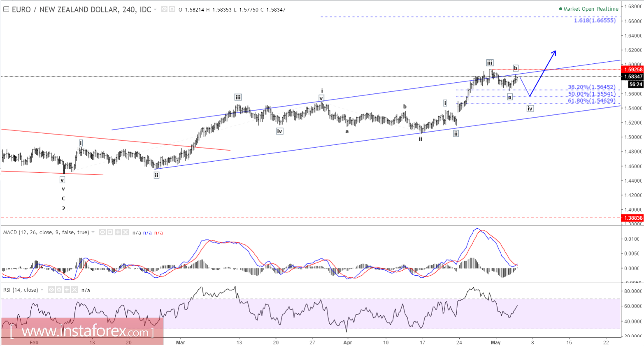This screenshot has width=644, height=346.
Task: Toggle MACD indicator visibility eye
Action: tap(102, 232)
